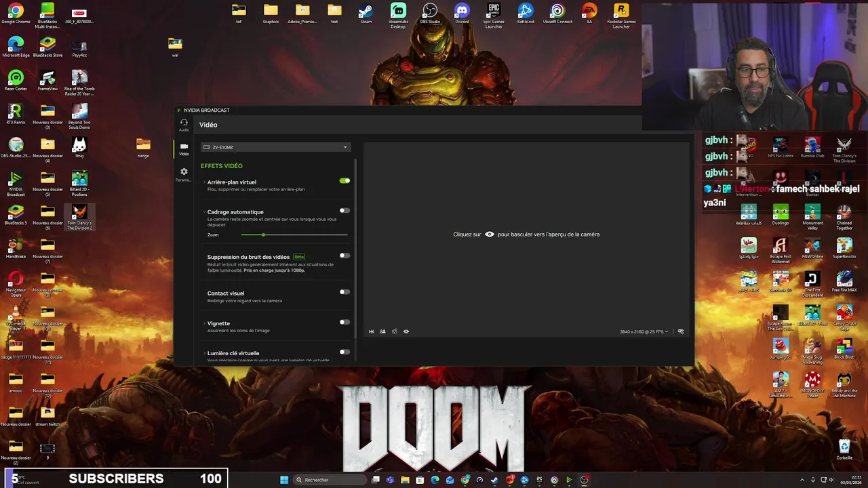Select the NVIDIA Broadcast desktop shortcut
The width and height of the screenshot is (868, 488).
(x=16, y=184)
